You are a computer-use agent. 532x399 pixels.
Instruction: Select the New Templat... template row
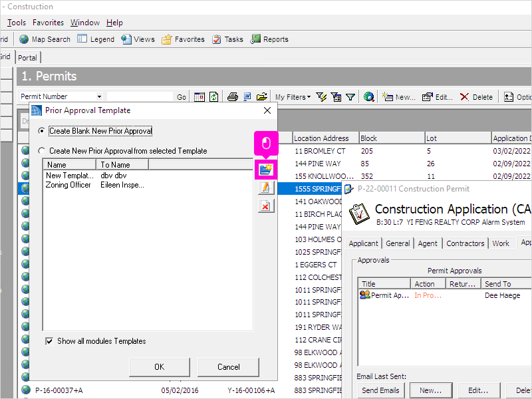pos(148,176)
